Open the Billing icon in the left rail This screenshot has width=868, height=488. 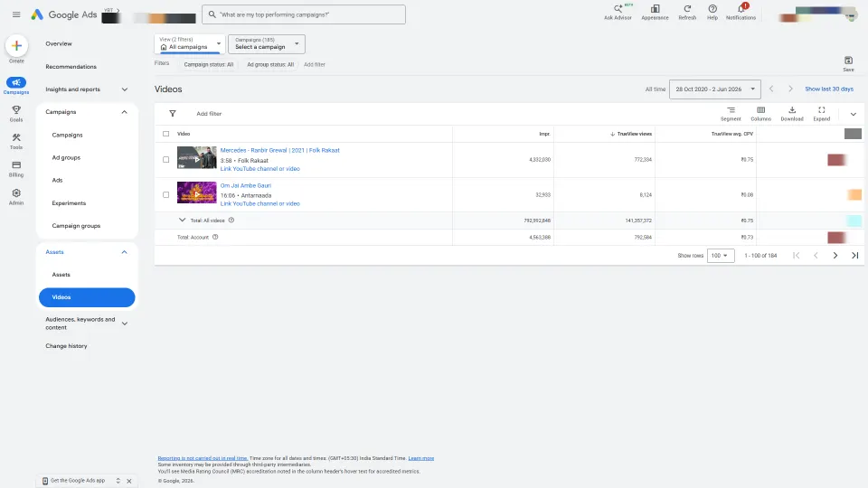tap(16, 165)
